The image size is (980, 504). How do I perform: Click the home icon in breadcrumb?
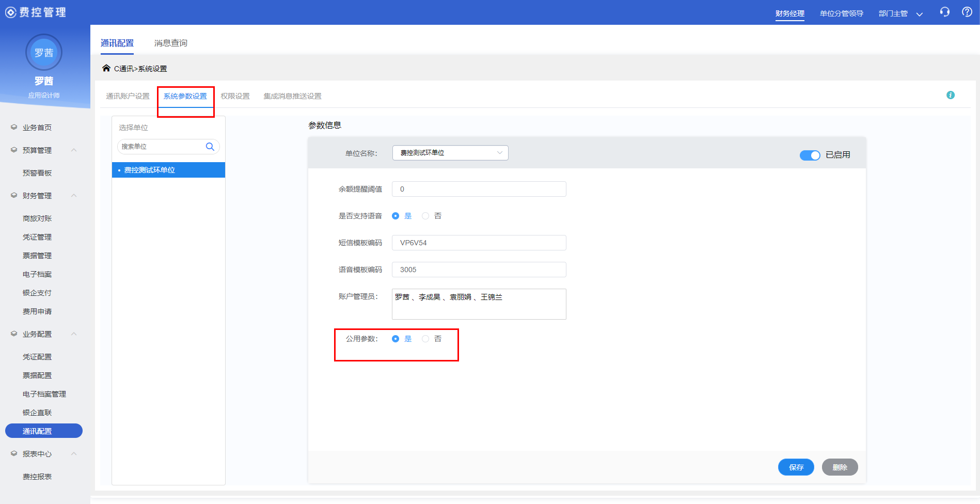(106, 68)
